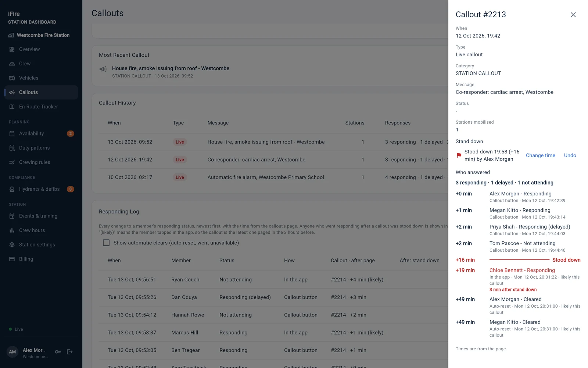588x368 pixels.
Task: Open the Overview page in sidebar
Action: pos(41,49)
